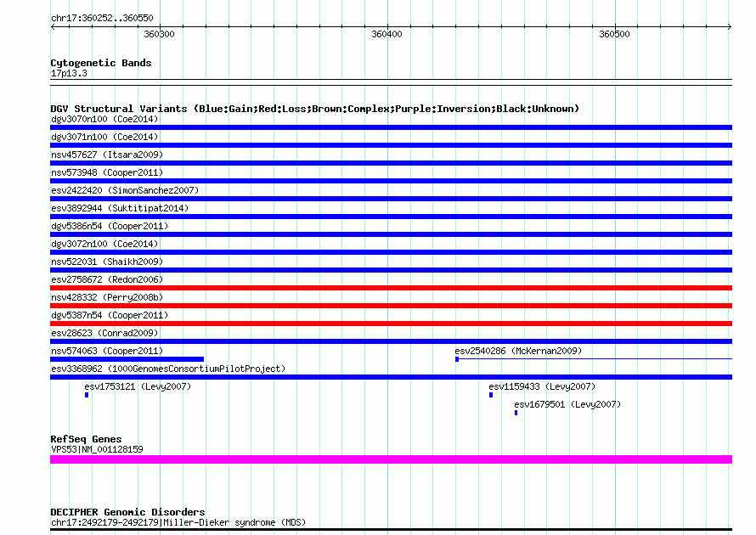Click the nsv522031 (Shaikh2009) blue bar
The width and height of the screenshot is (756, 535).
[391, 270]
